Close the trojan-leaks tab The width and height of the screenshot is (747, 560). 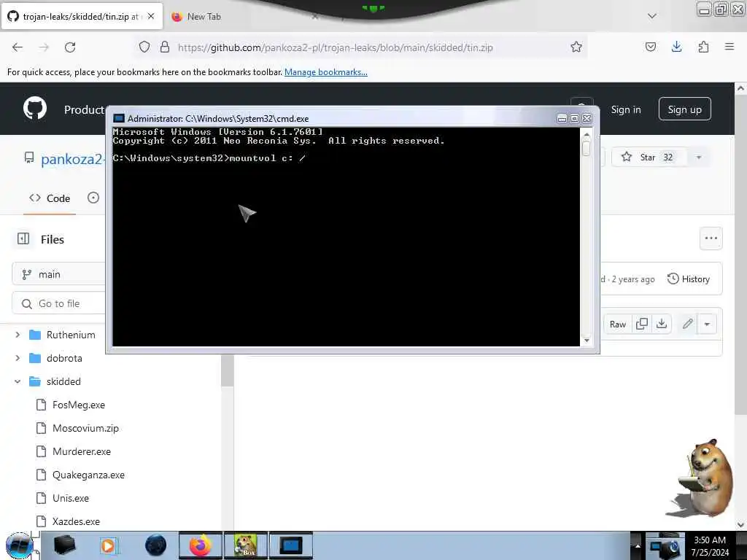[151, 16]
